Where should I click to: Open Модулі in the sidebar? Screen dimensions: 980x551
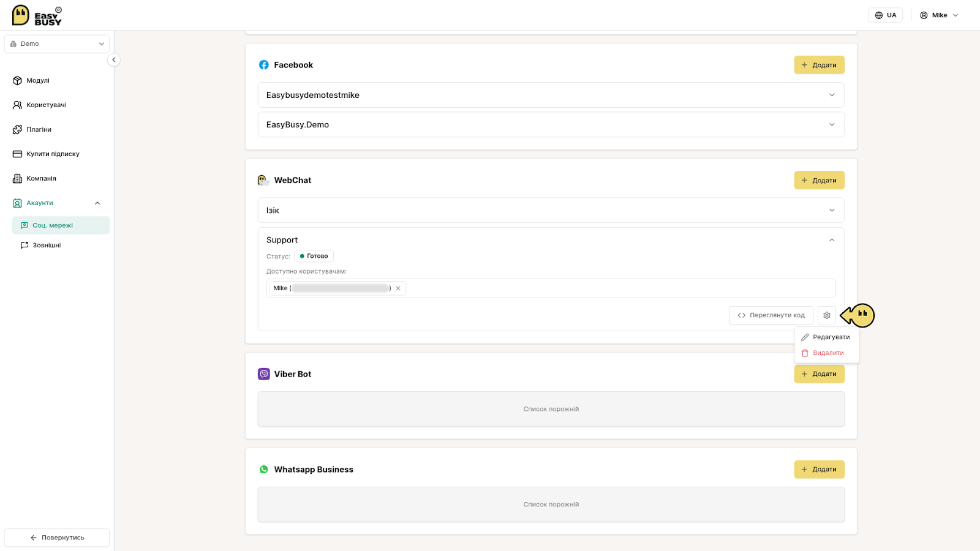click(x=38, y=81)
